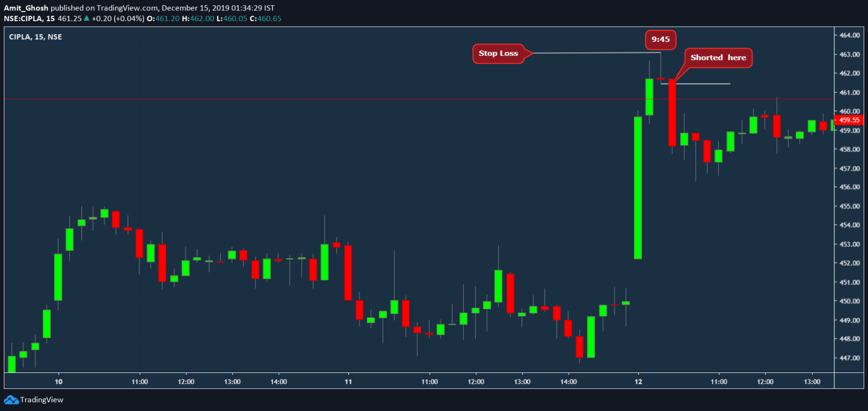
Task: Click the 13:00 label at the right of the time axis
Action: point(812,382)
